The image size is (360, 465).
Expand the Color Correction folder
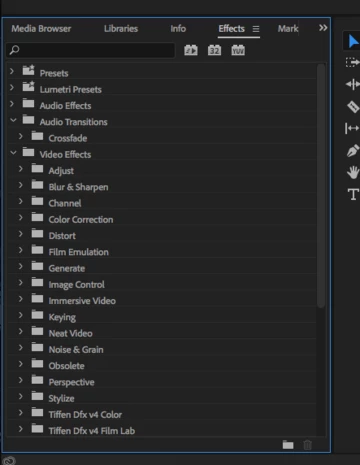click(21, 217)
